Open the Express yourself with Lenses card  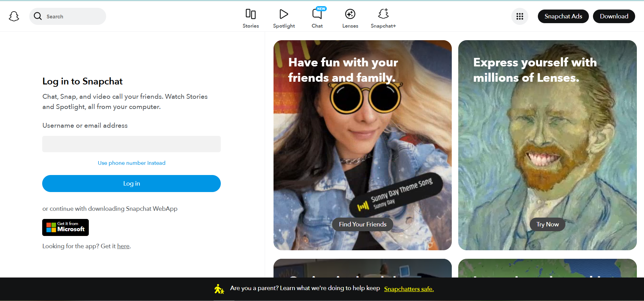tap(547, 145)
